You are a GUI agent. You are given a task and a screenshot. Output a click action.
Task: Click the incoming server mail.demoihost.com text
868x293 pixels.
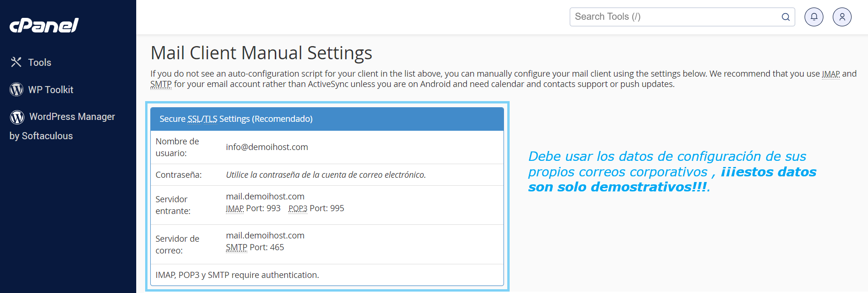265,197
